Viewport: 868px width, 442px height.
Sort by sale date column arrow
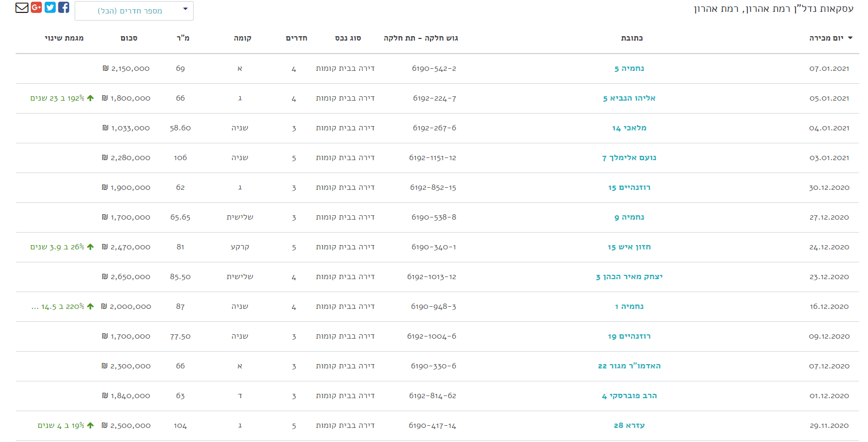[850, 38]
